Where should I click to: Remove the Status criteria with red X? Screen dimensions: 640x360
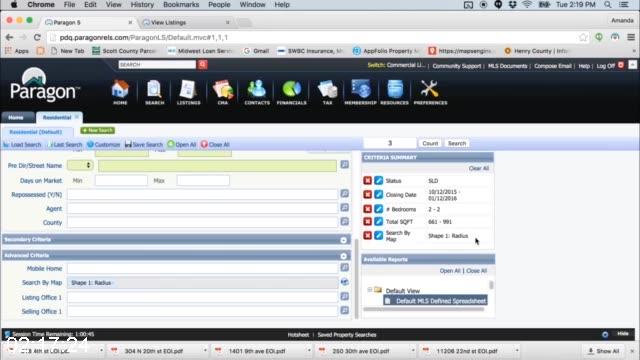point(367,180)
